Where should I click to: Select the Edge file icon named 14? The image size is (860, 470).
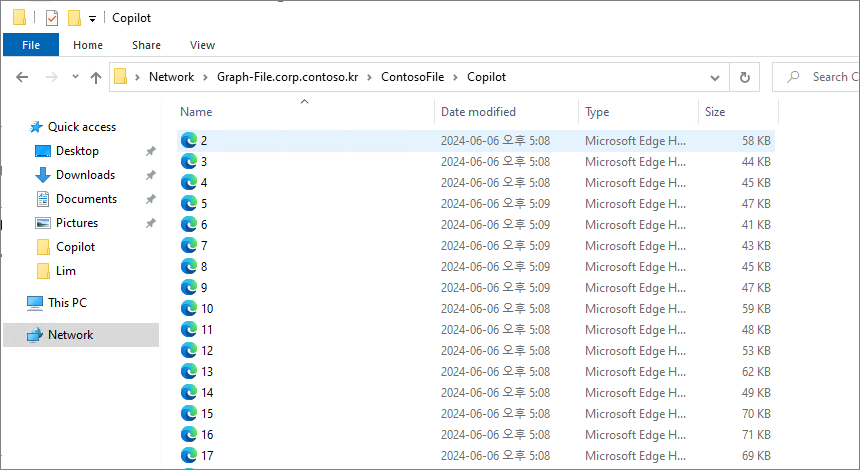coord(189,393)
